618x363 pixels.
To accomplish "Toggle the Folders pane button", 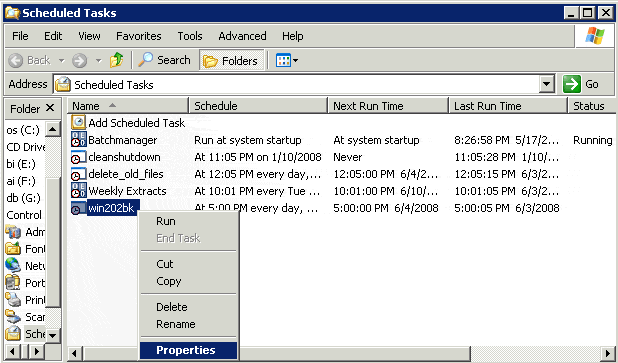I will coord(231,60).
